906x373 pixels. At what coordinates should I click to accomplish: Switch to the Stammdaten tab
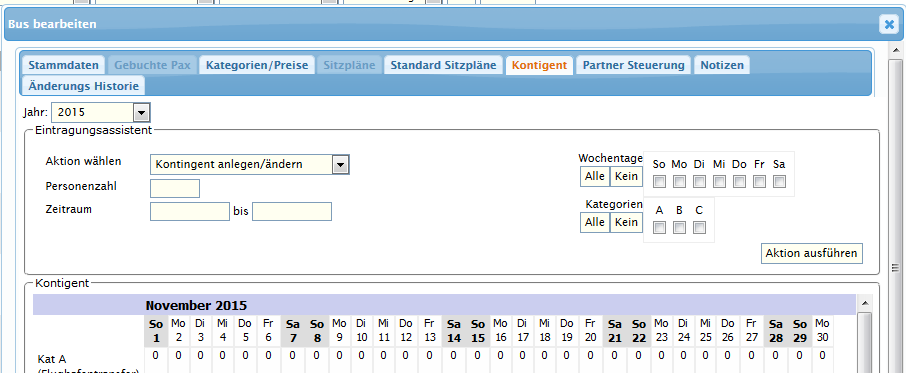64,65
